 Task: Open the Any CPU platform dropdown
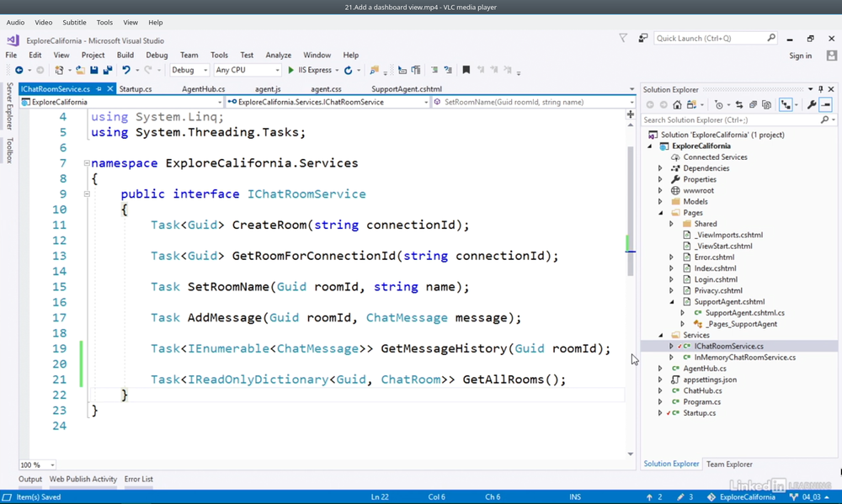247,71
